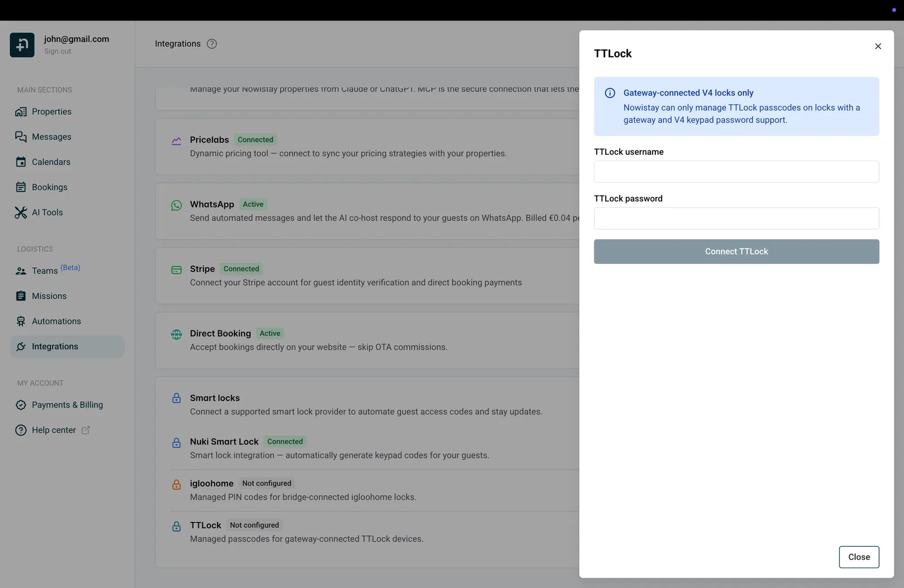
Task: Click the Bookings list icon
Action: (21, 187)
